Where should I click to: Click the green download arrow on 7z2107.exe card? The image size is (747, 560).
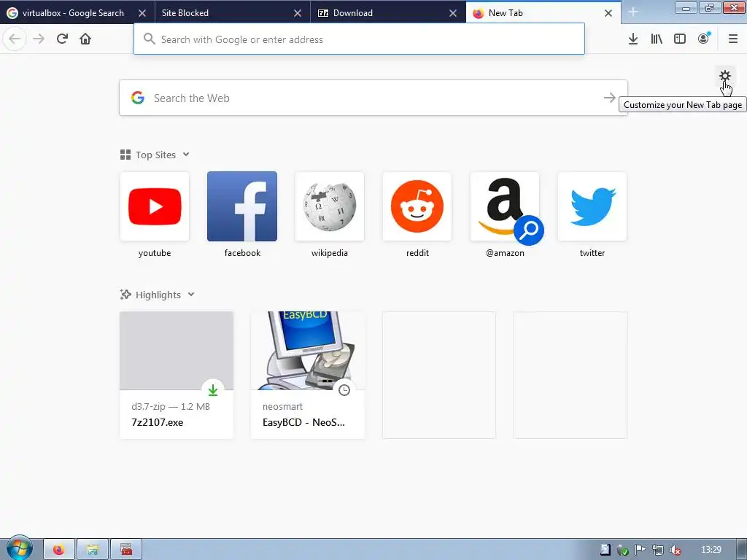pos(213,390)
